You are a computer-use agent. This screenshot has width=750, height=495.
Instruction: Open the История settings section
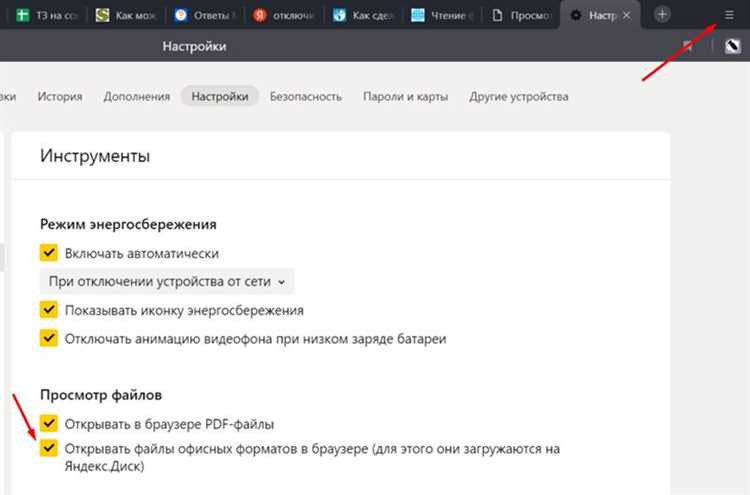click(60, 96)
